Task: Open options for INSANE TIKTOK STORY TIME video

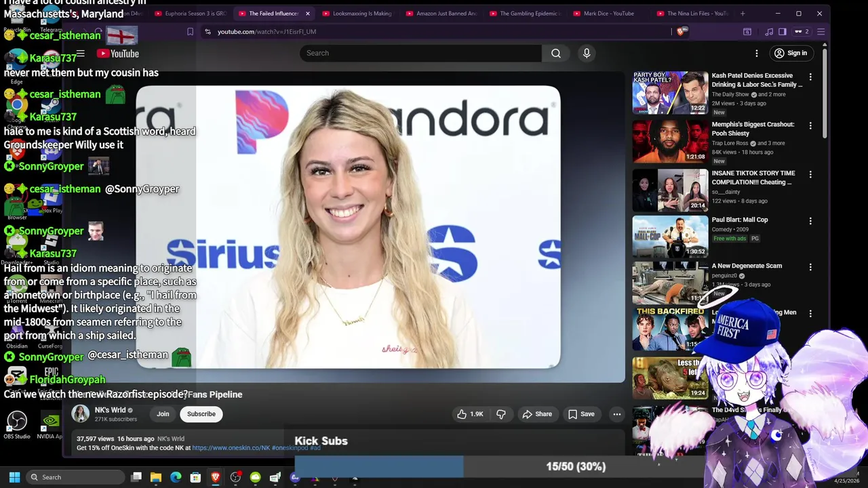Action: point(810,175)
